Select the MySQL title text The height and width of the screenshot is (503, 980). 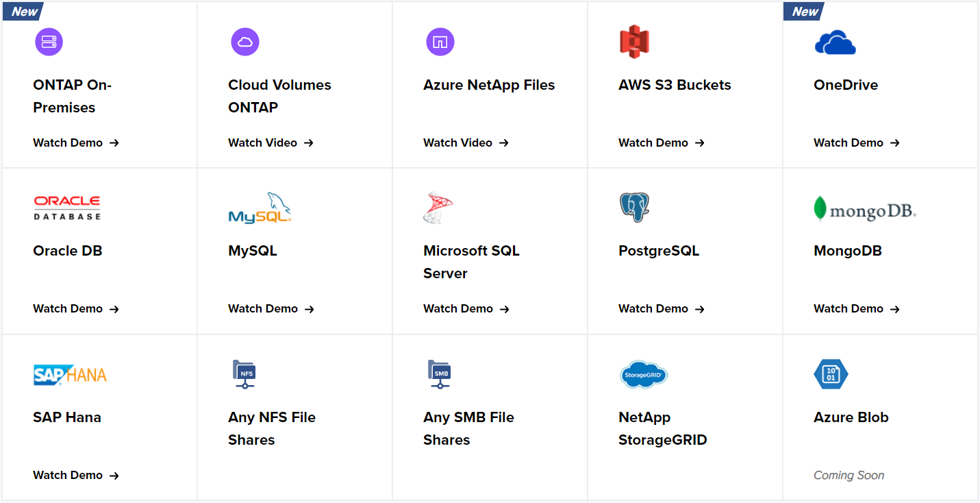click(x=253, y=251)
